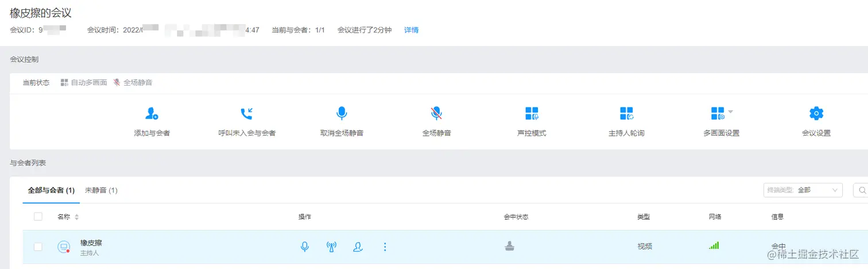Click the 全场静音 status indicator in 当前状态
868x269 pixels.
click(x=133, y=83)
